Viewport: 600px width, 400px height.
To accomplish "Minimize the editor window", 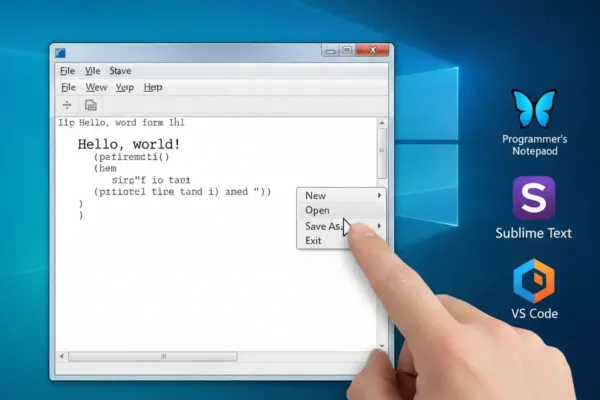I will [x=331, y=51].
